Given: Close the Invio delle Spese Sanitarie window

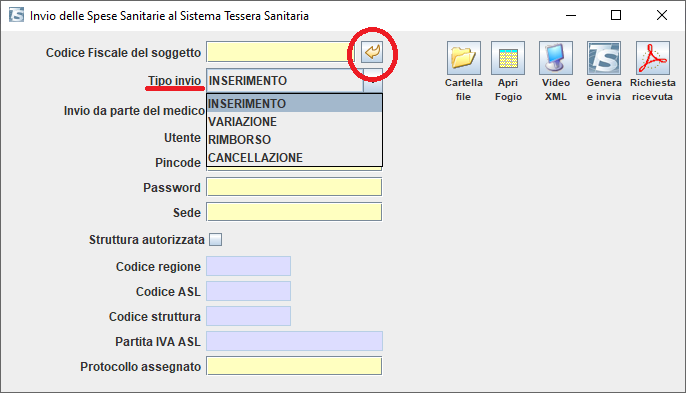Looking at the screenshot, I should tap(662, 15).
